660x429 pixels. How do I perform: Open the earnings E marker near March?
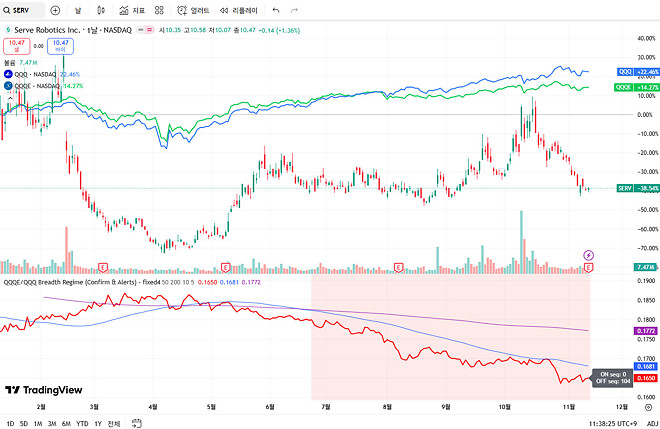point(103,267)
